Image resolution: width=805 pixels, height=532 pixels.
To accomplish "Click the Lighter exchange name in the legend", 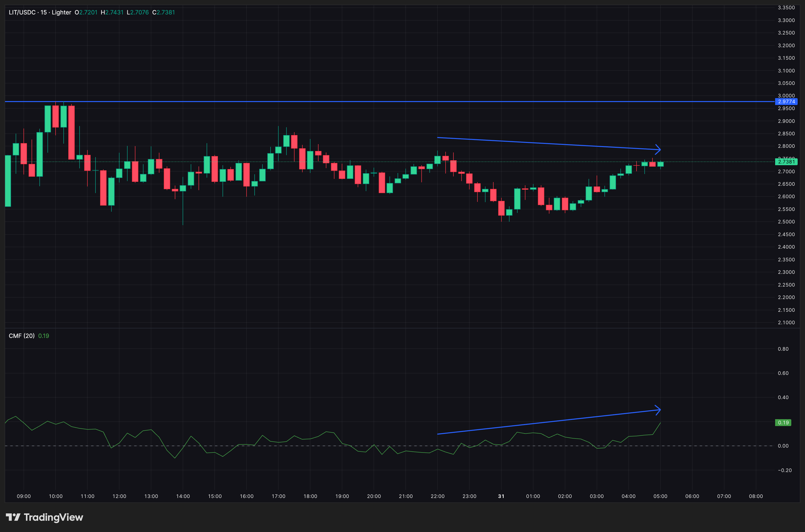I will pyautogui.click(x=61, y=12).
